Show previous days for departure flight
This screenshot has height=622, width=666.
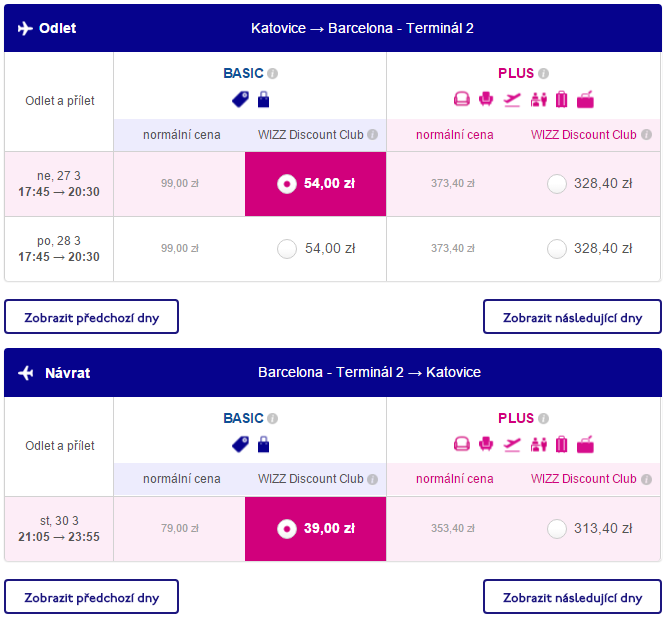pyautogui.click(x=91, y=317)
